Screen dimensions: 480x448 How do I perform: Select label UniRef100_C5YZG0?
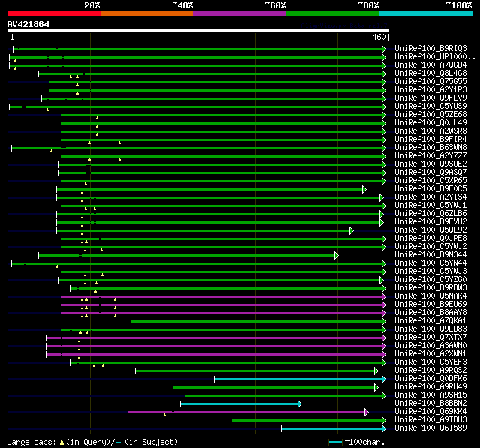(430, 280)
